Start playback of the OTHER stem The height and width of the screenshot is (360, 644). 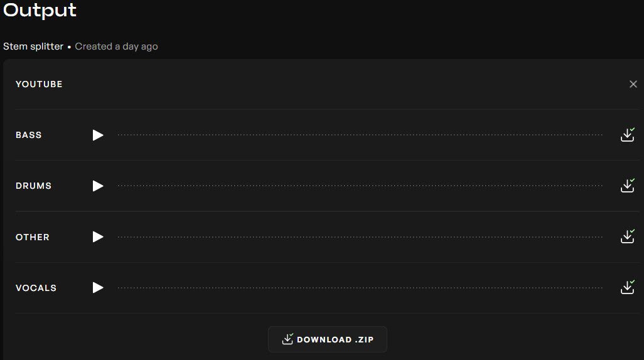(98, 236)
